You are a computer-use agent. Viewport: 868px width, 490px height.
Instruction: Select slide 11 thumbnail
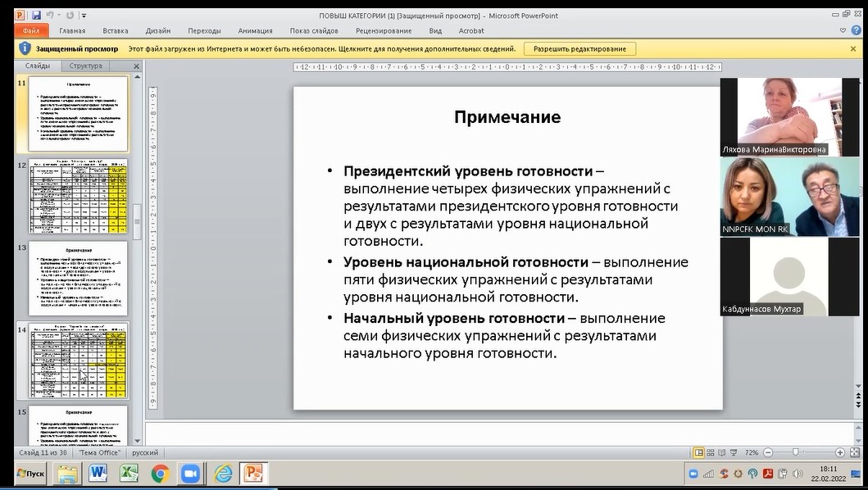point(78,114)
